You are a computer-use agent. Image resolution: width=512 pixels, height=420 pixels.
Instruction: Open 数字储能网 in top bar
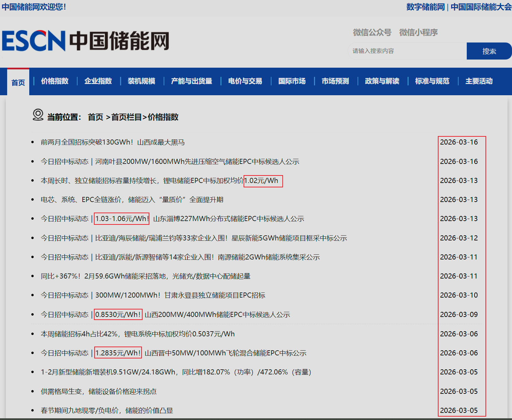coord(425,6)
